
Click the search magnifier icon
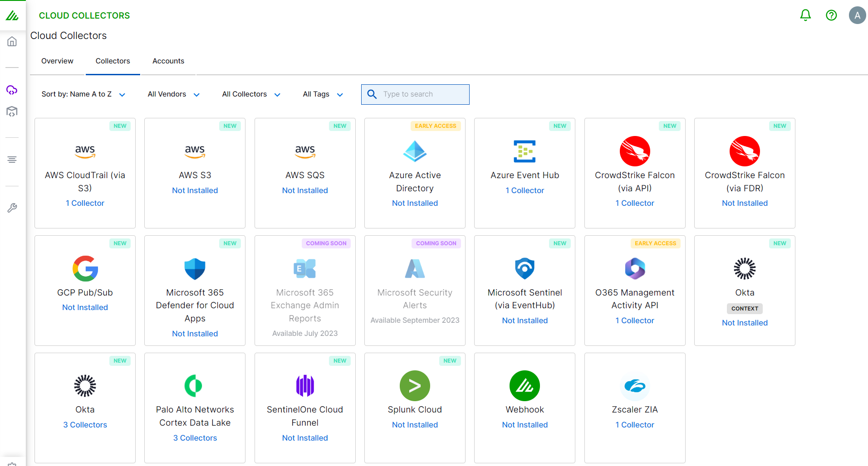[x=372, y=94]
